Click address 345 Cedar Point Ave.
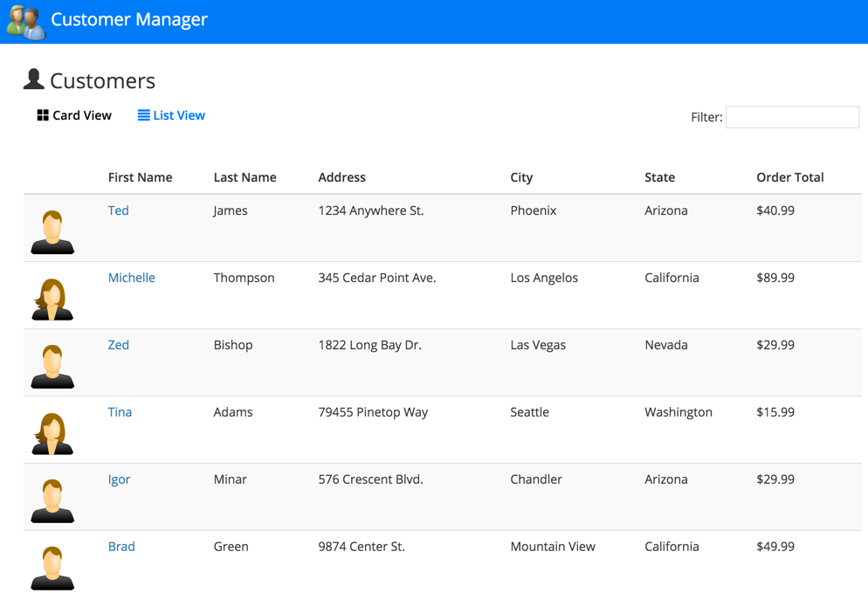Screen dimensions: 868x593 coord(377,278)
